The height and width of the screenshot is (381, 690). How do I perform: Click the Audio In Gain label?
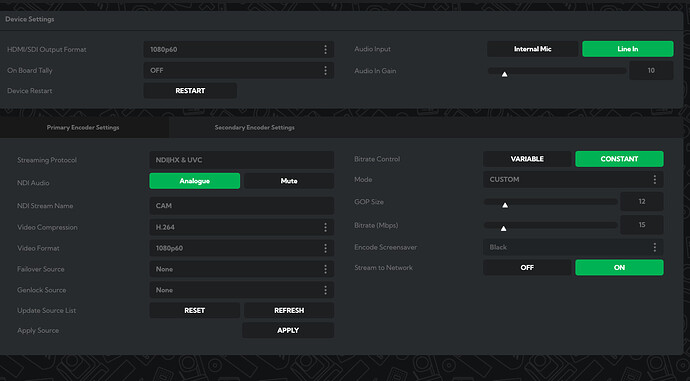375,71
